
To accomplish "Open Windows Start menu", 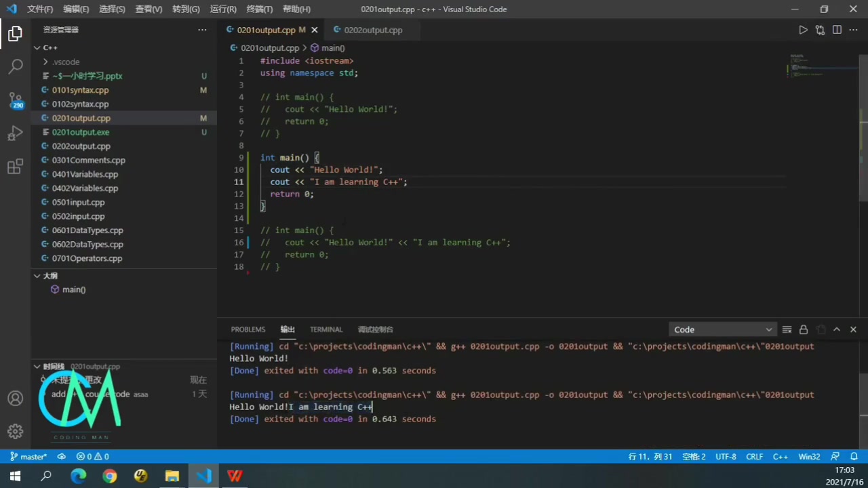I will (15, 476).
